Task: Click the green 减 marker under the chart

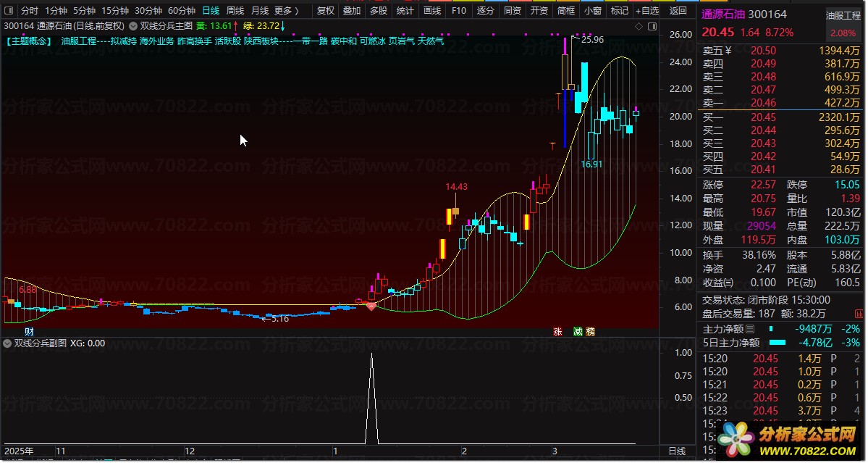Action: coord(578,331)
